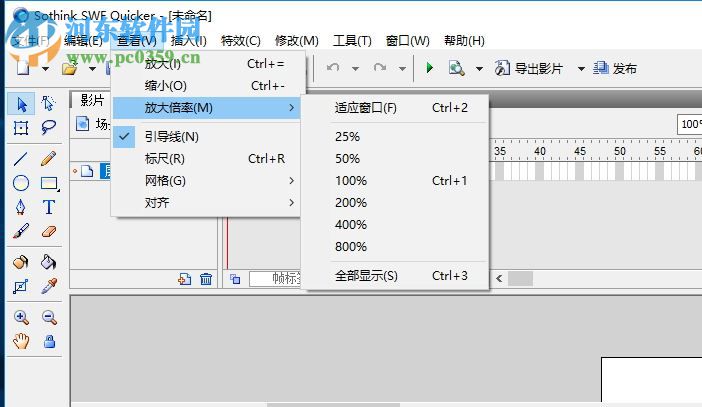Select the Brush tool

tap(21, 231)
